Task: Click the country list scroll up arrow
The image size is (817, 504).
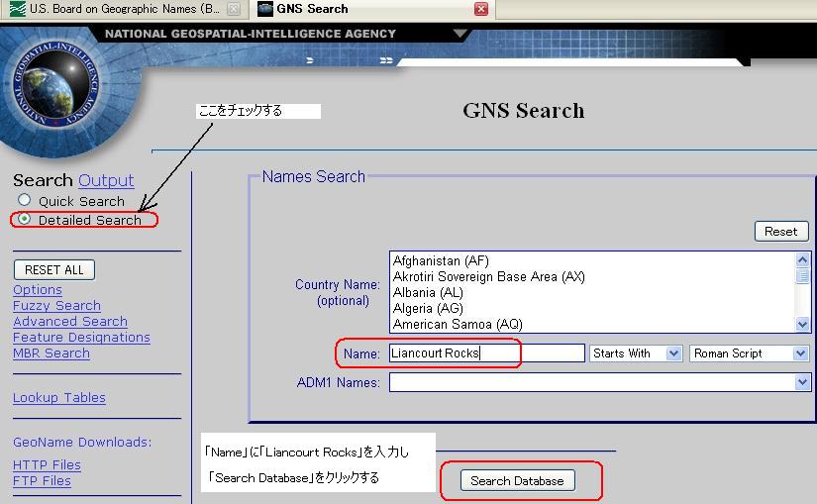Action: tap(802, 259)
